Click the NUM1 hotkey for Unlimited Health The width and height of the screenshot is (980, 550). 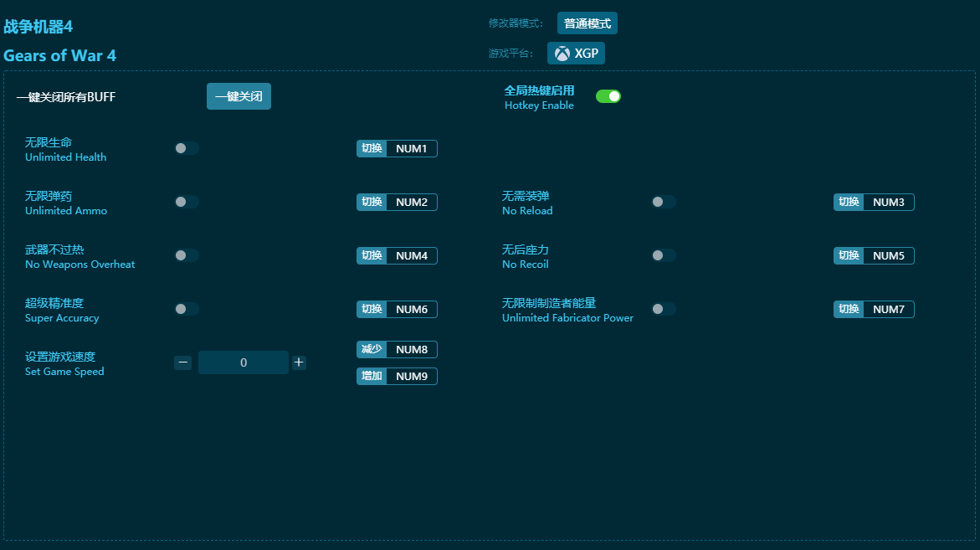[411, 149]
